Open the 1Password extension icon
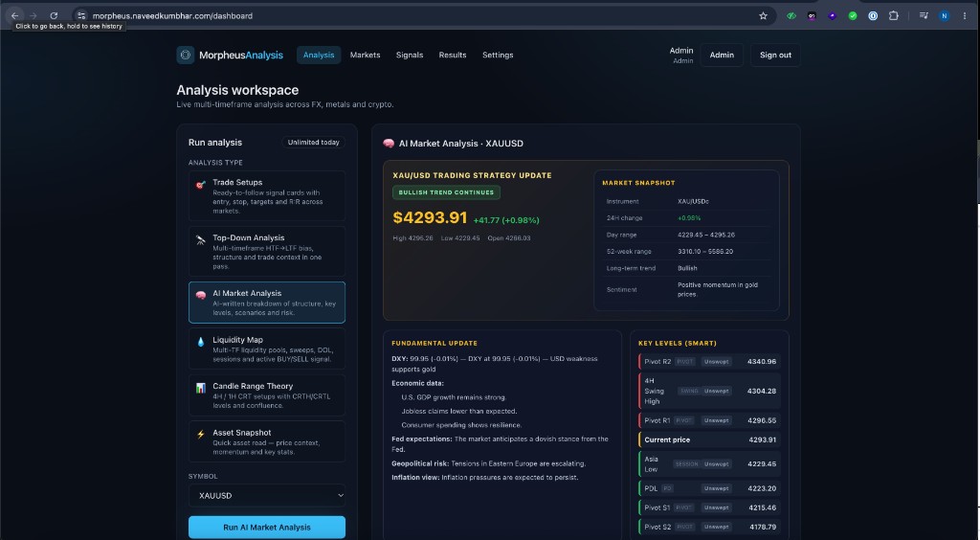Screen dimensions: 980x540 click(873, 15)
